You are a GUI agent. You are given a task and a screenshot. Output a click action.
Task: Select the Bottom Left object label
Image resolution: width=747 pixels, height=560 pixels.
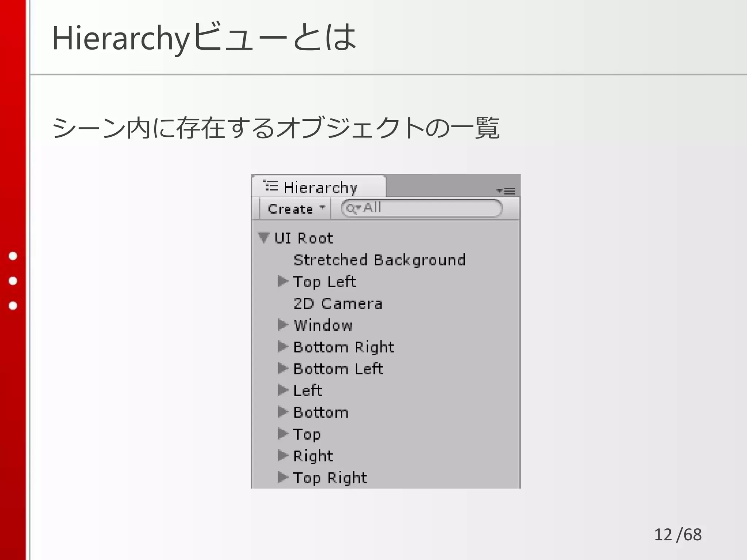click(x=338, y=369)
